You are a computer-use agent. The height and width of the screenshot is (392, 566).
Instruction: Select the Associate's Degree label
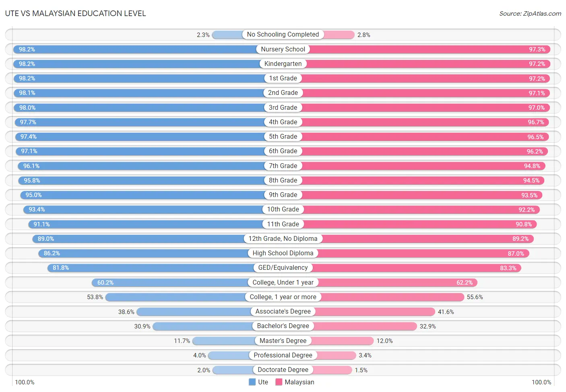coord(283,312)
